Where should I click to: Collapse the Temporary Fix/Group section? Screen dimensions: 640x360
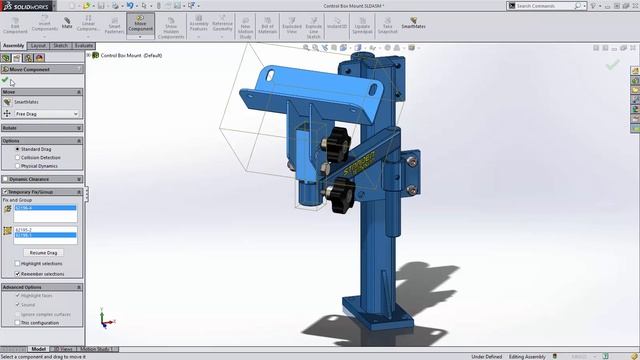(x=79, y=192)
